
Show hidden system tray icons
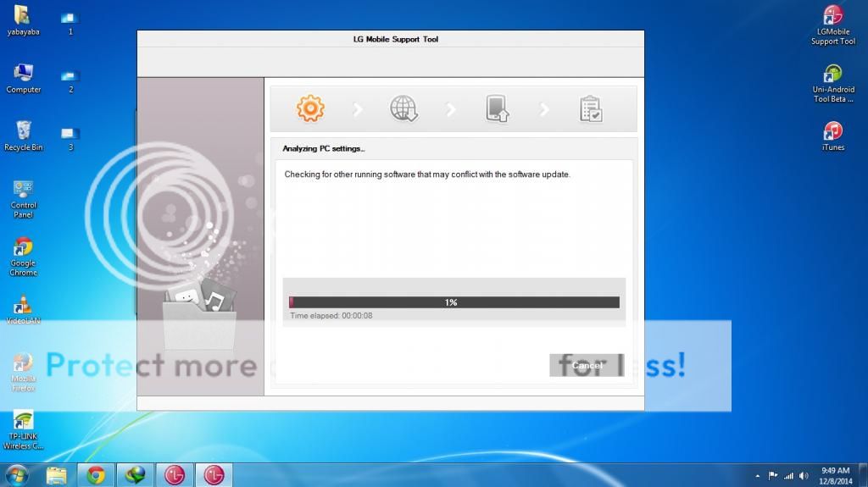[x=757, y=475]
